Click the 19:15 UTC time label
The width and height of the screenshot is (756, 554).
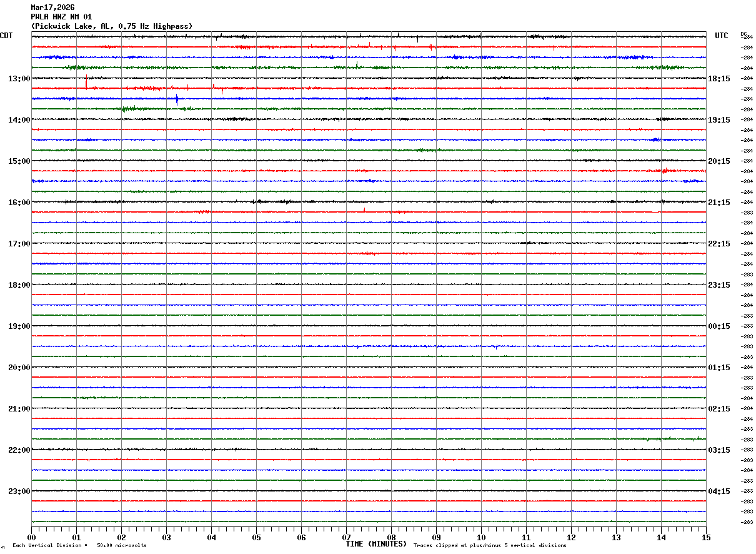(x=719, y=120)
